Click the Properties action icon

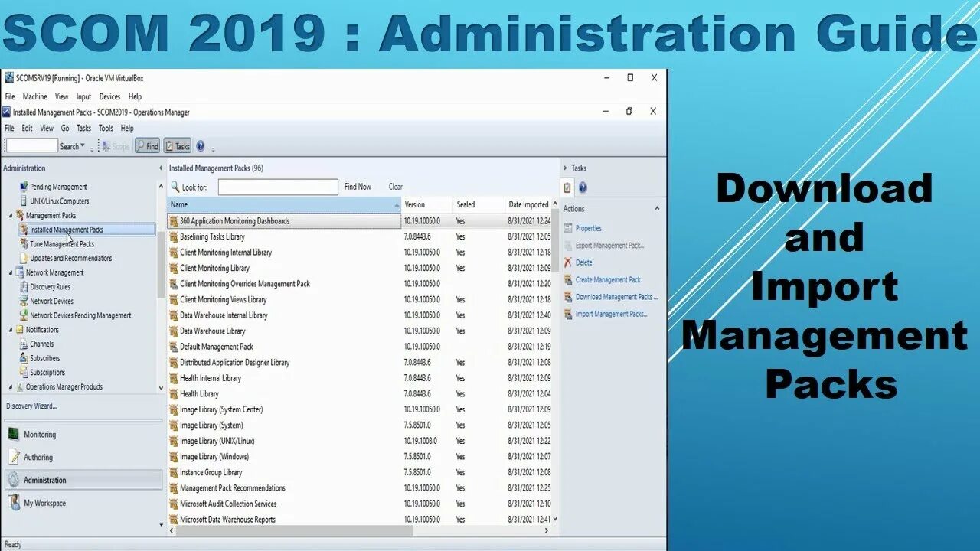click(568, 228)
